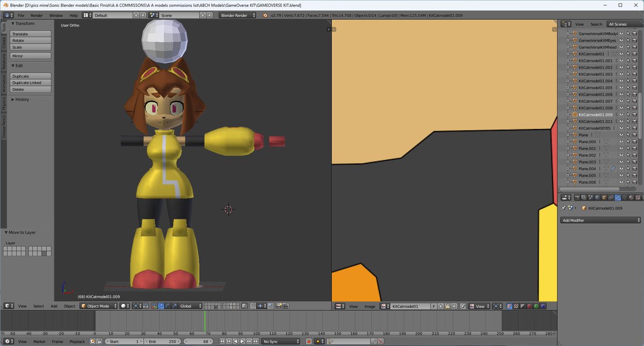Play the animation forward
This screenshot has width=644, height=346.
pos(242,341)
